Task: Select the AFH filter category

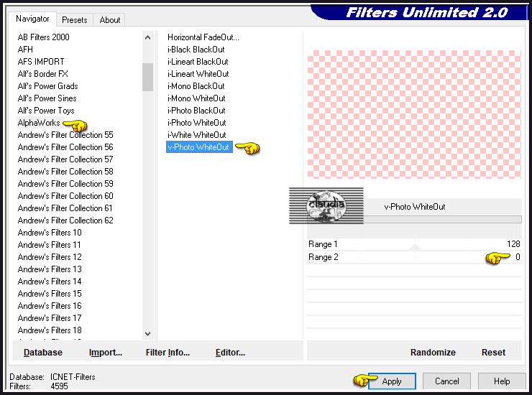Action: 25,50
